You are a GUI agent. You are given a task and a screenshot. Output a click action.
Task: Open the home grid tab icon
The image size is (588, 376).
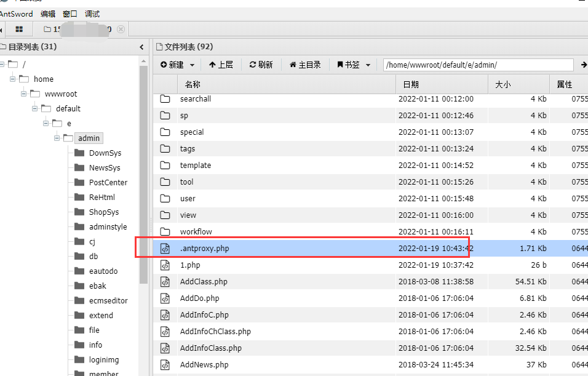coord(19,30)
